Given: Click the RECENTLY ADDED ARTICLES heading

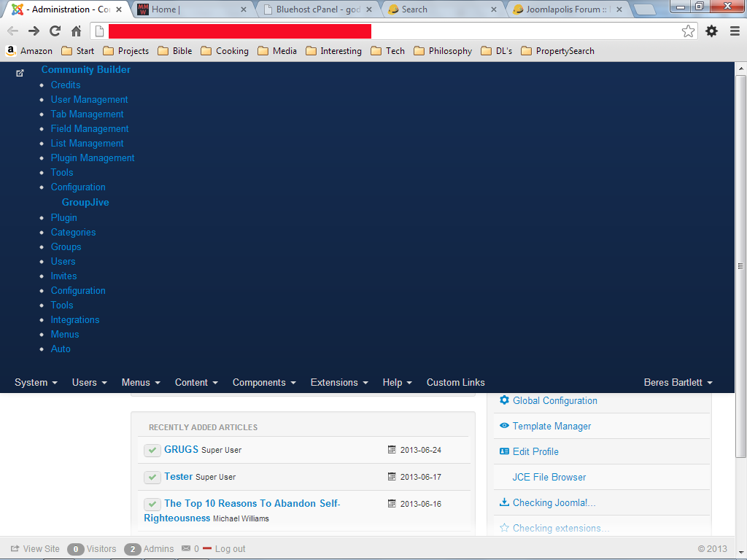Looking at the screenshot, I should (x=203, y=427).
